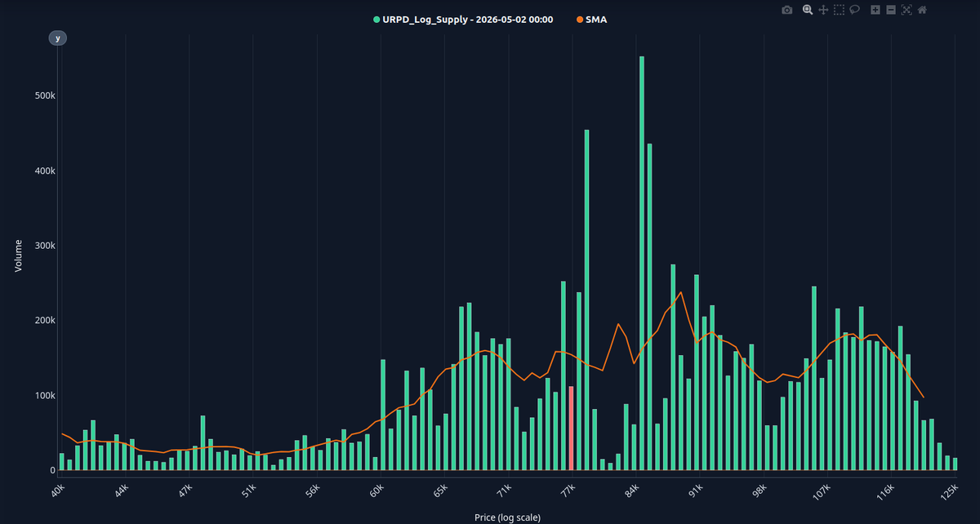This screenshot has width=980, height=524.
Task: Choose the Lasso Select tool
Action: coord(854,10)
